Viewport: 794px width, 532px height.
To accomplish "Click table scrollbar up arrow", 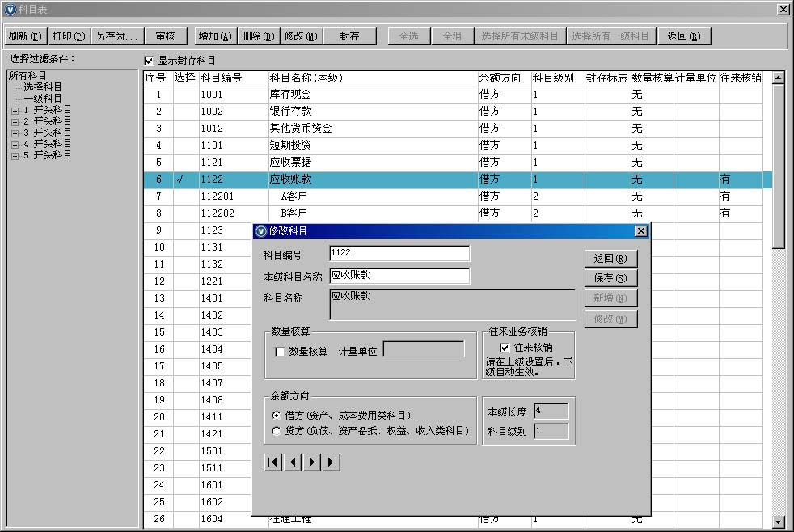I will point(778,78).
